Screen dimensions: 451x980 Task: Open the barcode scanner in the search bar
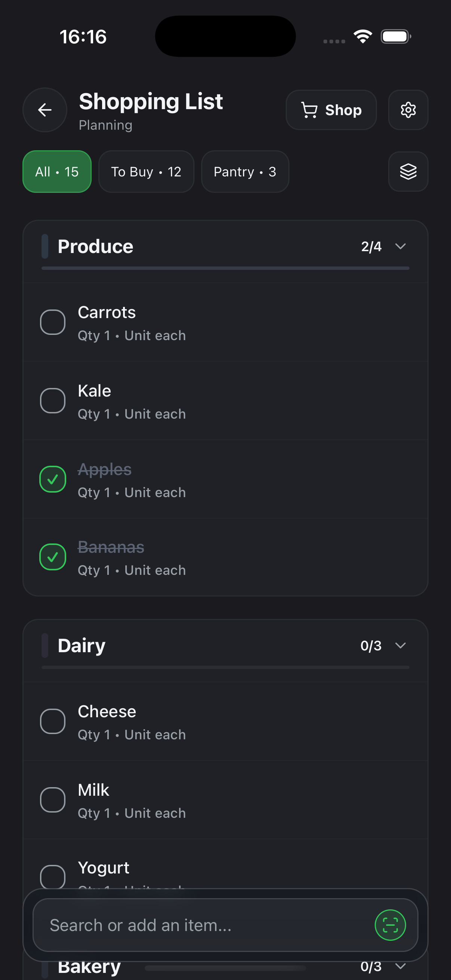[390, 926]
